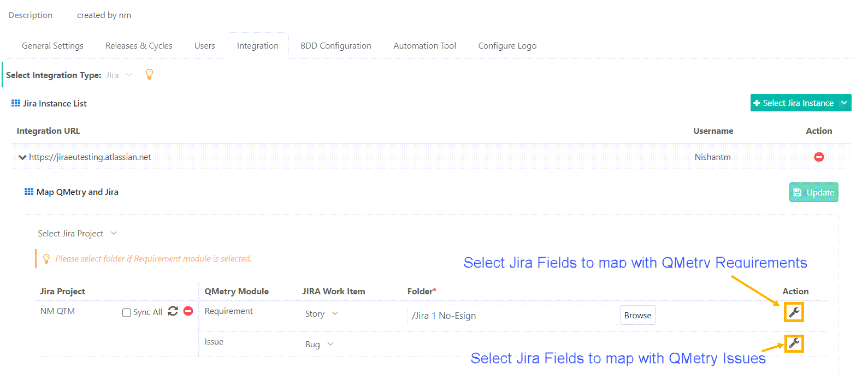Click the lightbulb icon next to Select Integration Type
The width and height of the screenshot is (868, 374).
[149, 74]
